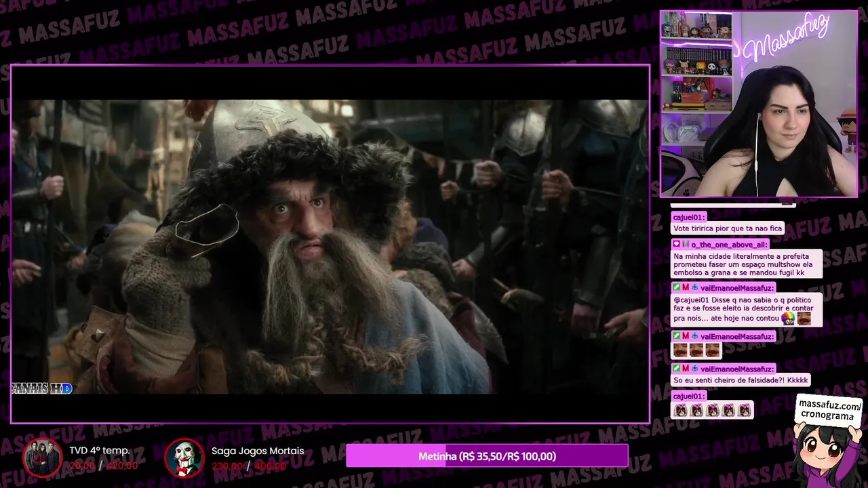Click the red M badge above the '@cajuei01 Disse' message
The width and height of the screenshot is (868, 488).
click(686, 288)
